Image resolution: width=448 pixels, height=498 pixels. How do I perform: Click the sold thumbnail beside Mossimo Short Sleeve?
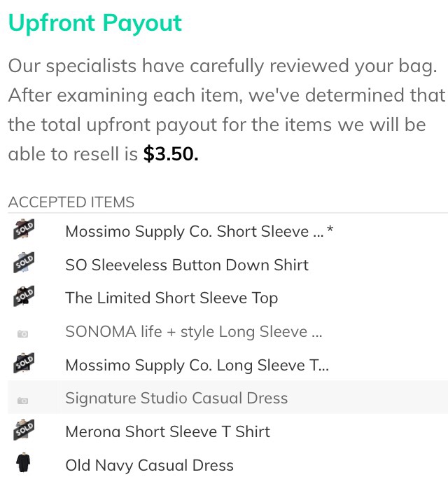click(24, 230)
